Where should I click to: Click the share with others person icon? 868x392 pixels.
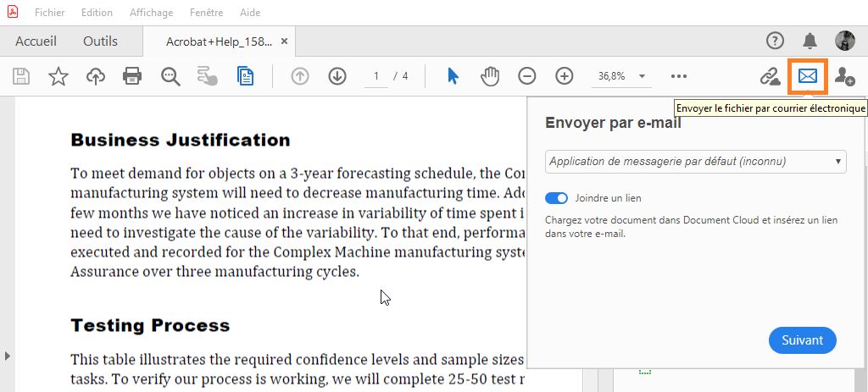[x=845, y=76]
